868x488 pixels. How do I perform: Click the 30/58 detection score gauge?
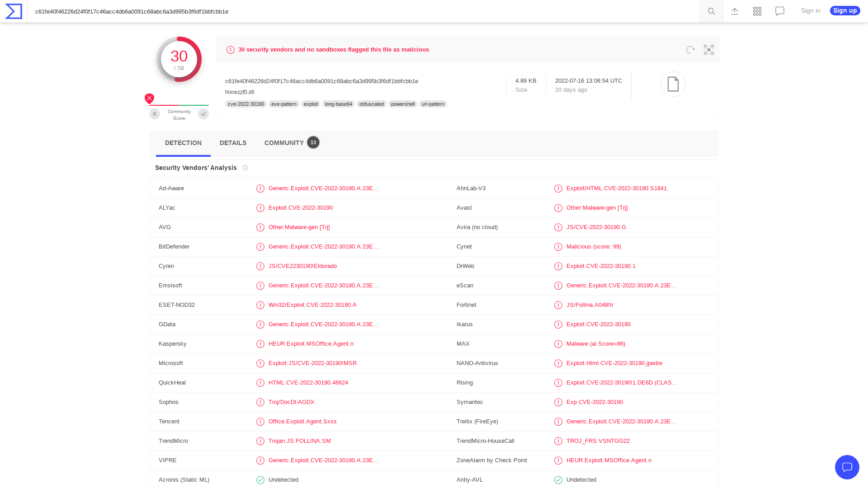click(x=179, y=59)
